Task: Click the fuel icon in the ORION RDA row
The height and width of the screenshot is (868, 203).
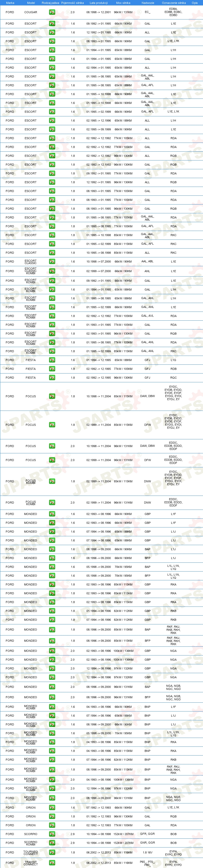Action: [x=52, y=825]
